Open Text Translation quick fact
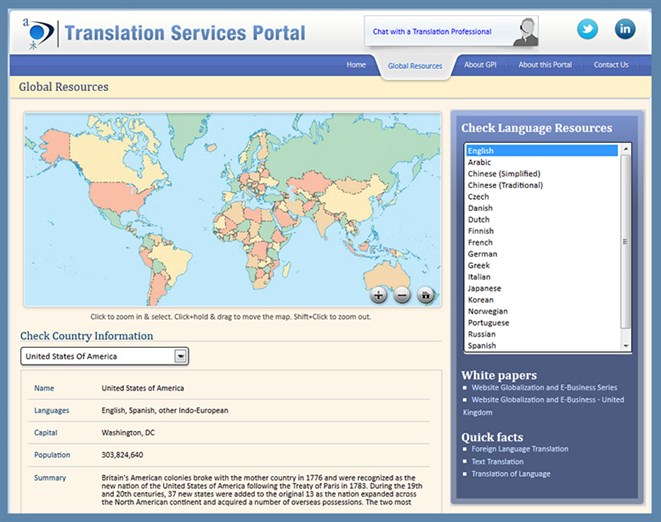The width and height of the screenshot is (661, 522). tap(497, 461)
